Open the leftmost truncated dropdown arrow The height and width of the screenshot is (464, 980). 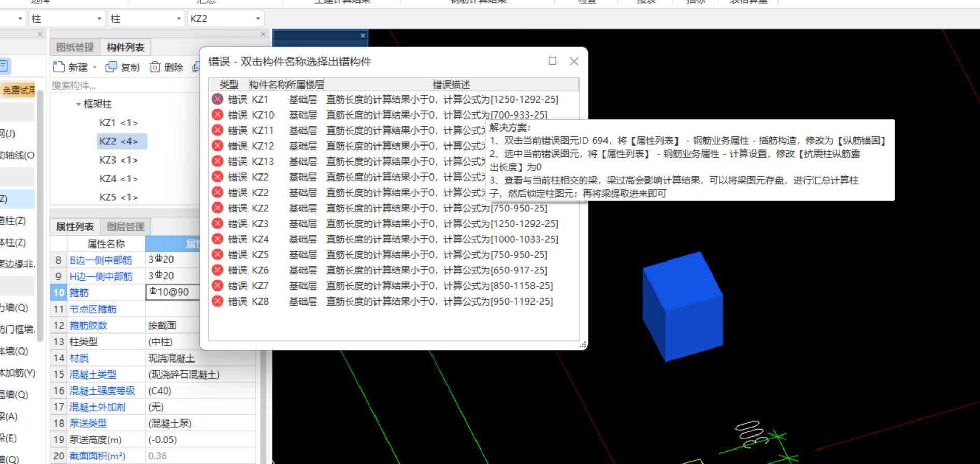20,19
